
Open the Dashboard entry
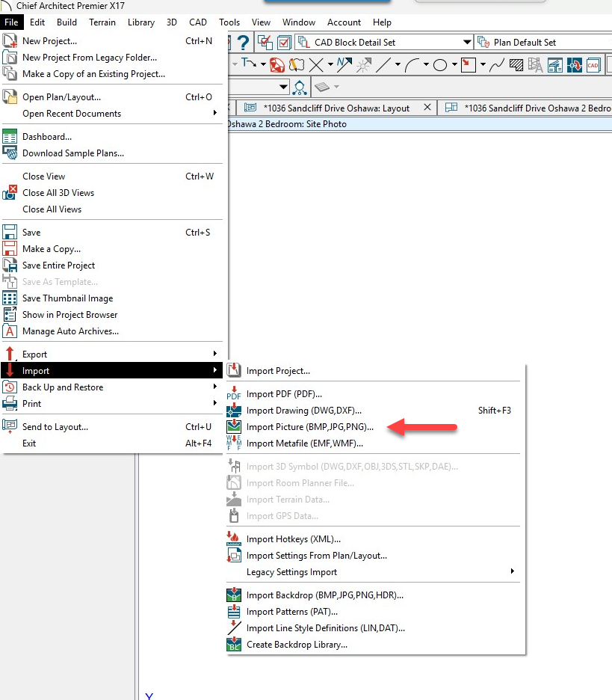112,137
